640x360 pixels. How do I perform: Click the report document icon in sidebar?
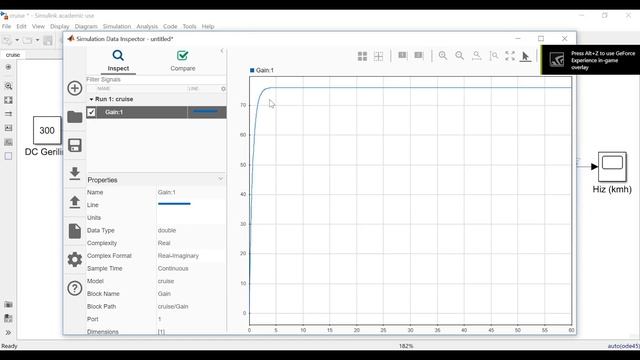(x=75, y=231)
